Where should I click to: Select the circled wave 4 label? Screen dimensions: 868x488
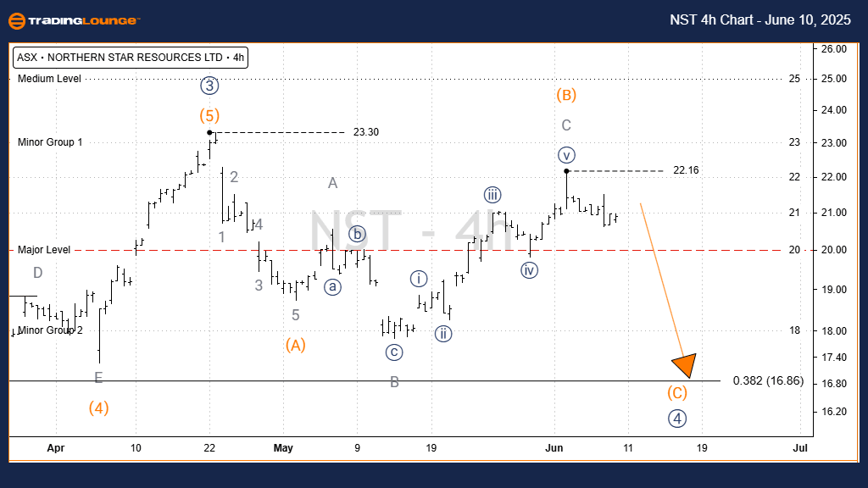pyautogui.click(x=676, y=418)
